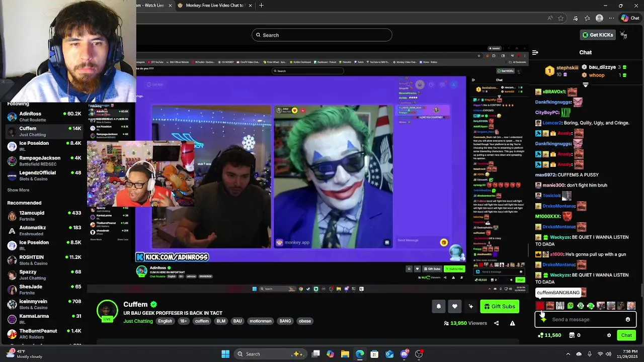Open TheBurntPeanut recommended channel
The width and height of the screenshot is (644, 362).
(44, 334)
